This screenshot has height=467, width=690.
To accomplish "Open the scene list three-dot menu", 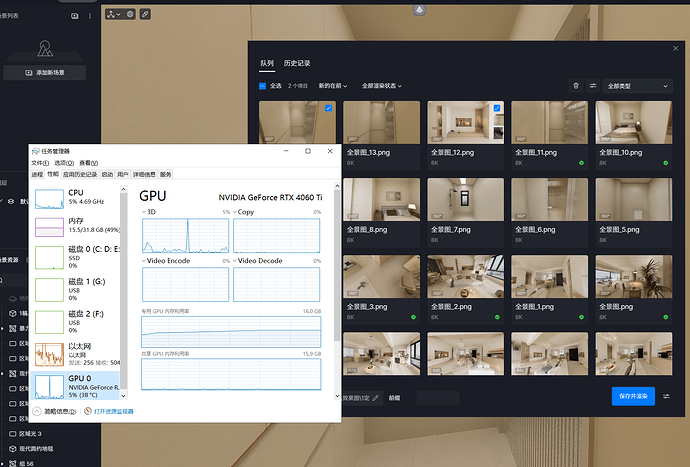I will [88, 16].
